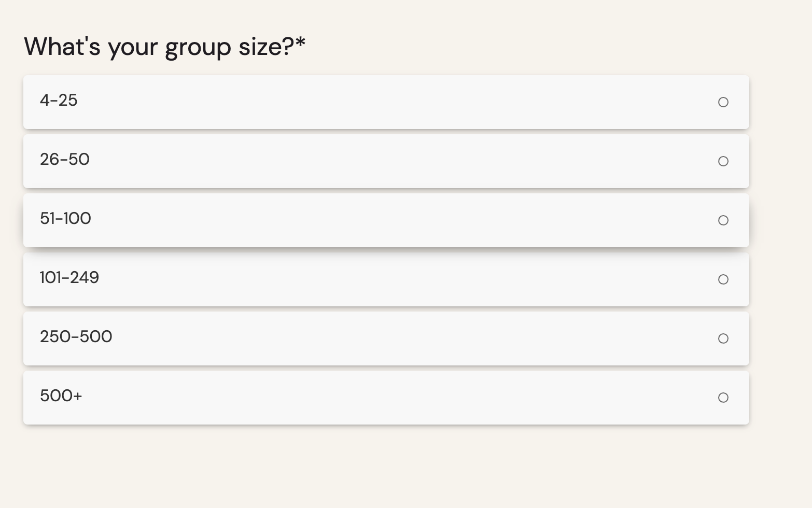Image resolution: width=812 pixels, height=508 pixels.
Task: Select the 26-50 radio button circle
Action: 723,161
